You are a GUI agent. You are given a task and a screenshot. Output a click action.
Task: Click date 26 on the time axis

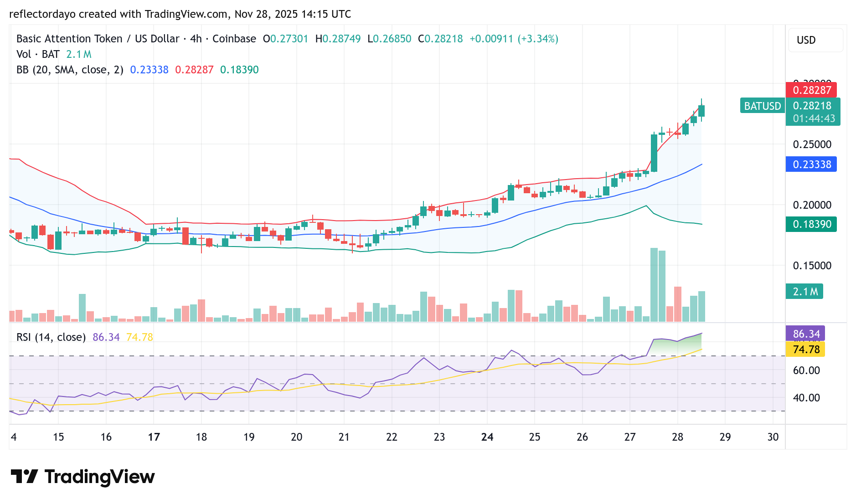(x=582, y=437)
